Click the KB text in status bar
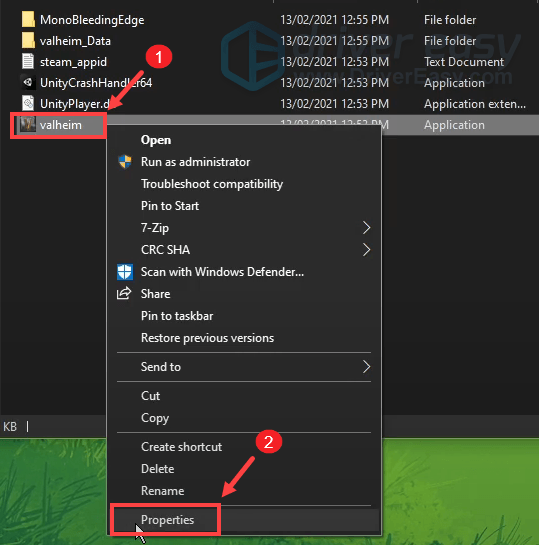Viewport: 539px width, 545px height. 10,426
